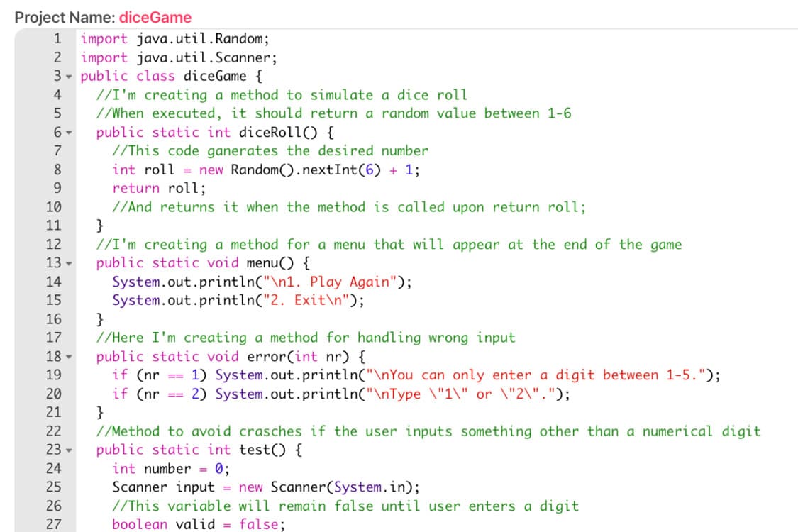Click the import java.util.Scanner statement
Viewport: 798px width, 532px height.
pos(179,57)
